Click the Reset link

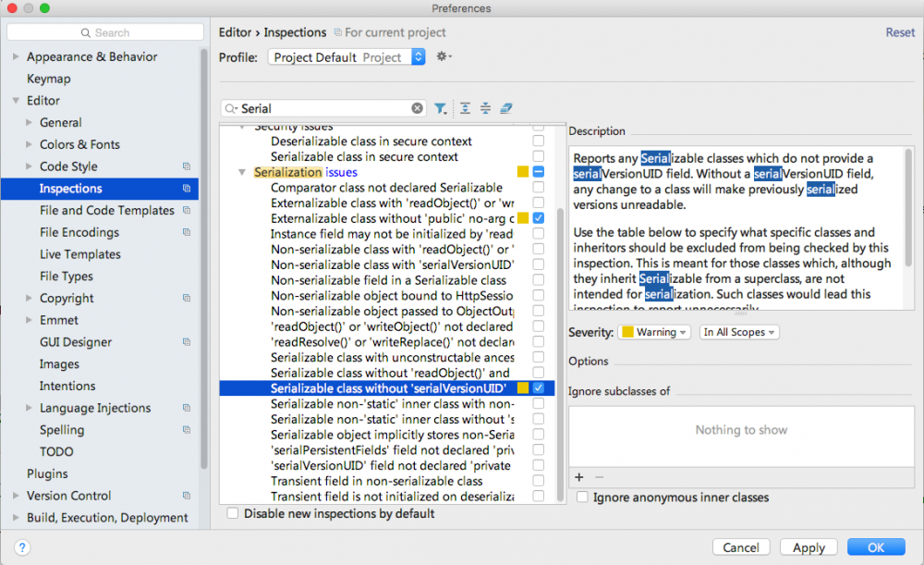point(900,32)
